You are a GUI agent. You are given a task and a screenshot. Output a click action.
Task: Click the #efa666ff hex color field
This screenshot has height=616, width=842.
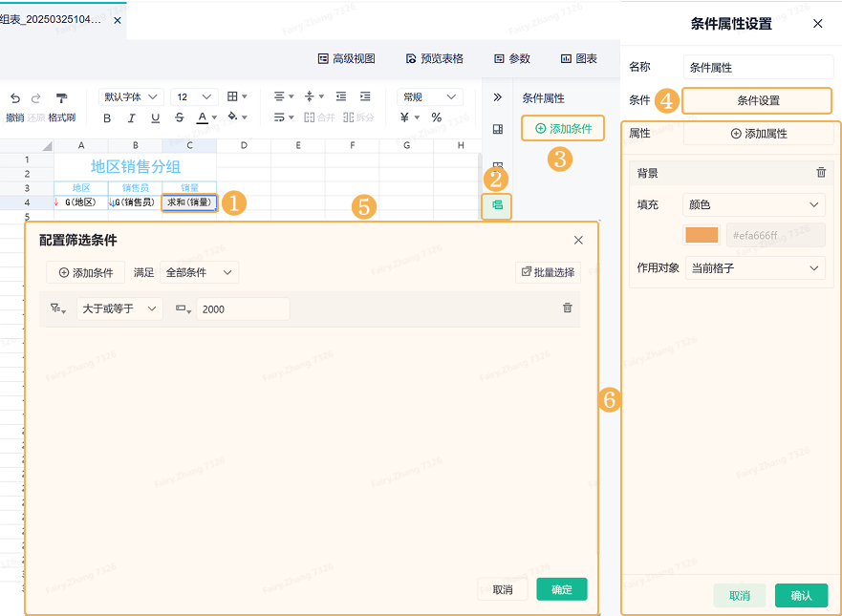pos(775,235)
